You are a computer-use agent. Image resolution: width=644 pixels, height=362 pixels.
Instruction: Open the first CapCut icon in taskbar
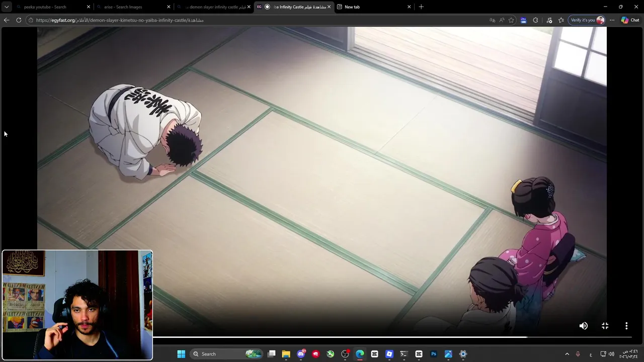pyautogui.click(x=374, y=354)
